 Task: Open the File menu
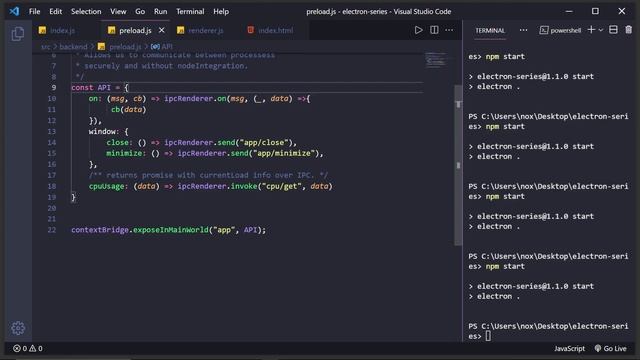pyautogui.click(x=35, y=11)
